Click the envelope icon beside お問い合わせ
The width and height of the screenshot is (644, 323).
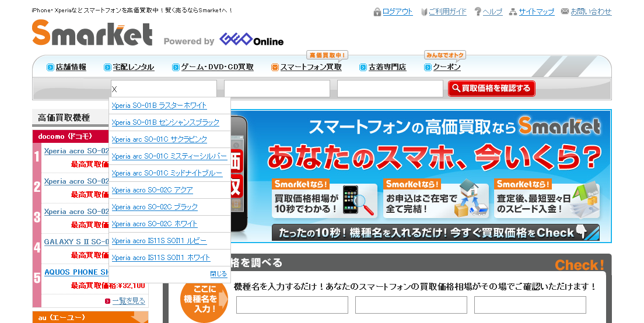click(x=565, y=11)
